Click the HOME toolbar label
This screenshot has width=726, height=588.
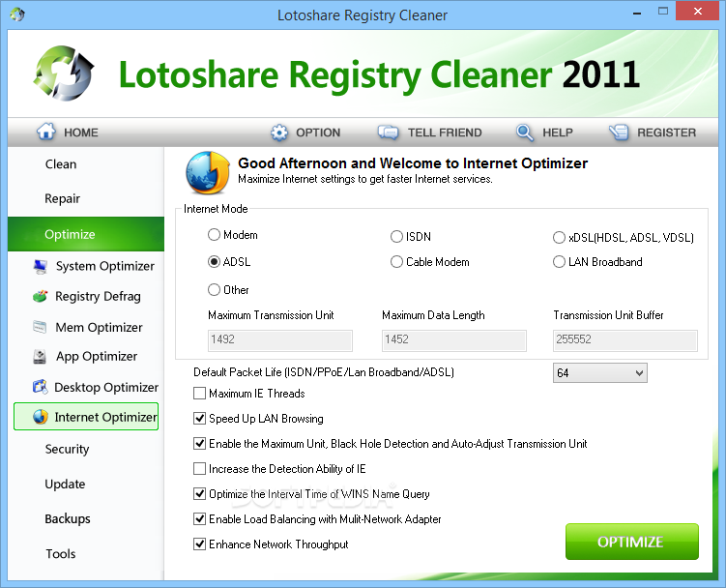[81, 132]
